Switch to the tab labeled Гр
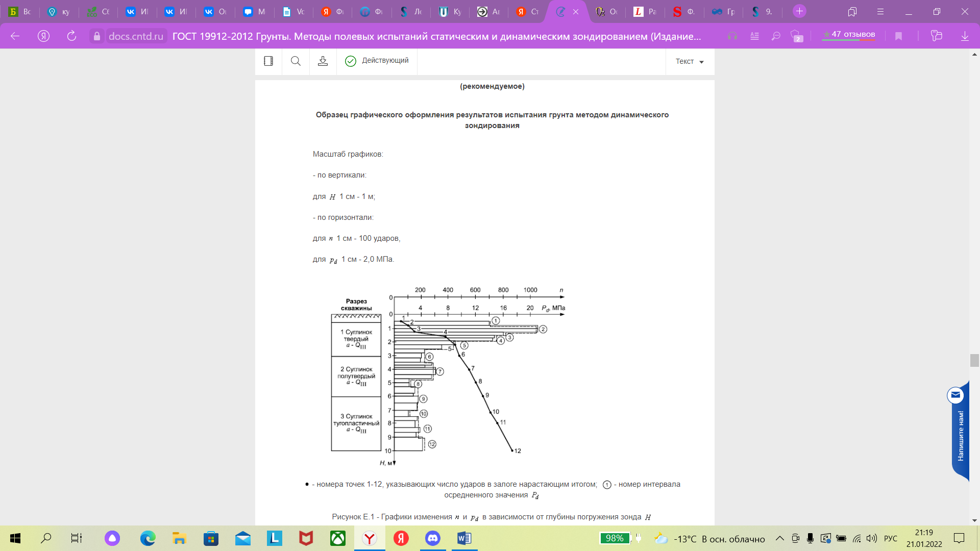The height and width of the screenshot is (551, 980). click(723, 12)
